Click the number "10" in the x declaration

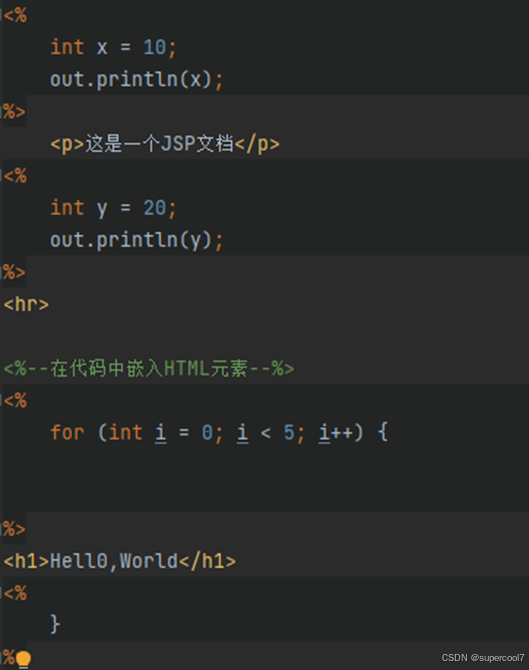[154, 47]
